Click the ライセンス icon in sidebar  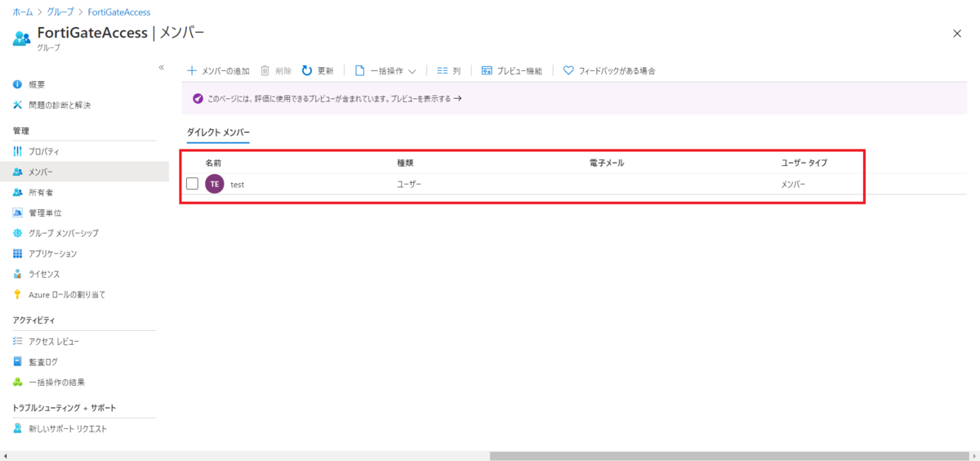tap(18, 274)
